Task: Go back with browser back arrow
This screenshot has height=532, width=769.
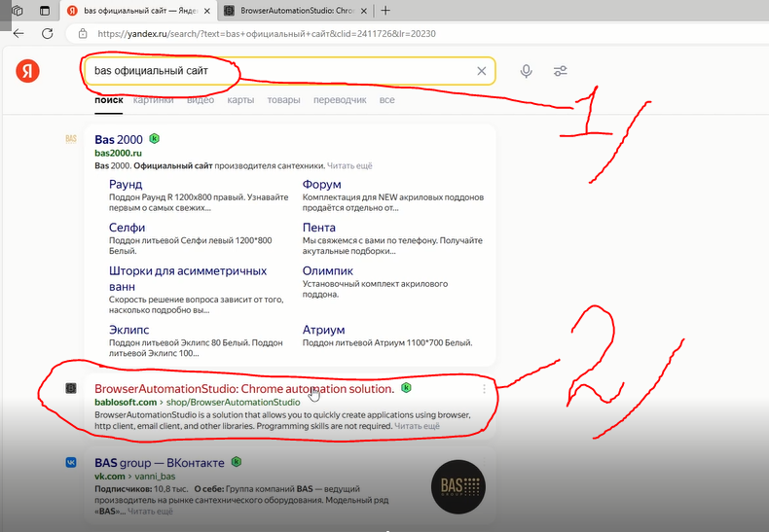Action: click(18, 33)
